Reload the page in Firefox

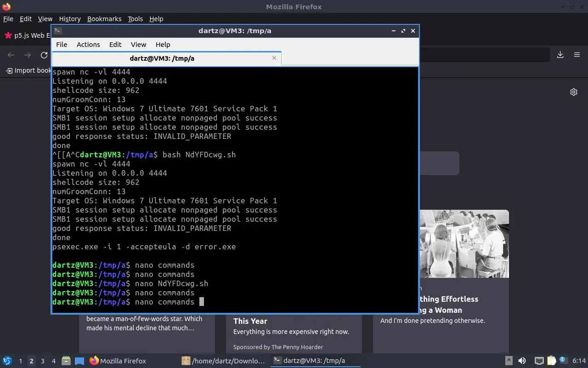click(44, 55)
